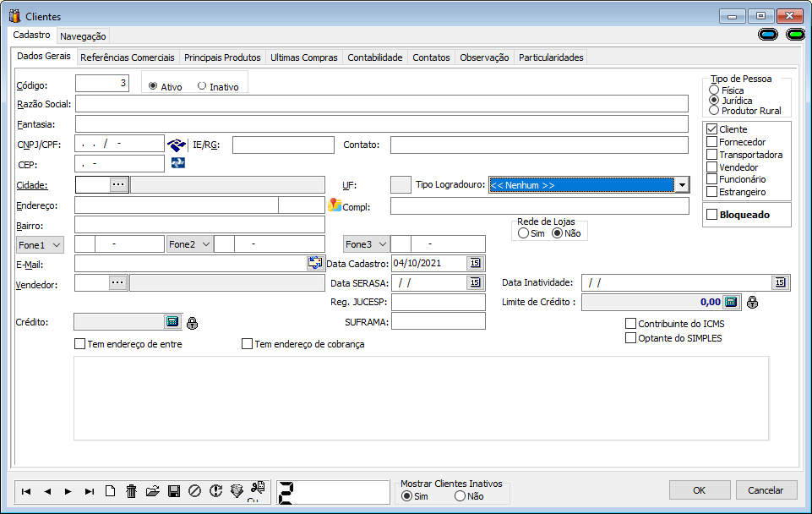Check the Funcionário checkbox
The width and height of the screenshot is (812, 514).
pos(712,178)
